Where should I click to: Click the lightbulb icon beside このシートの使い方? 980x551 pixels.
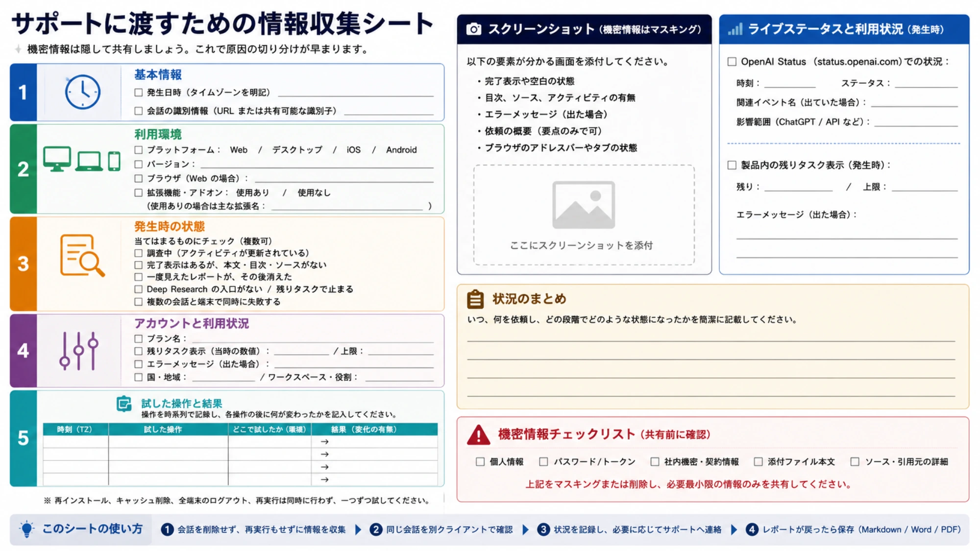[27, 529]
